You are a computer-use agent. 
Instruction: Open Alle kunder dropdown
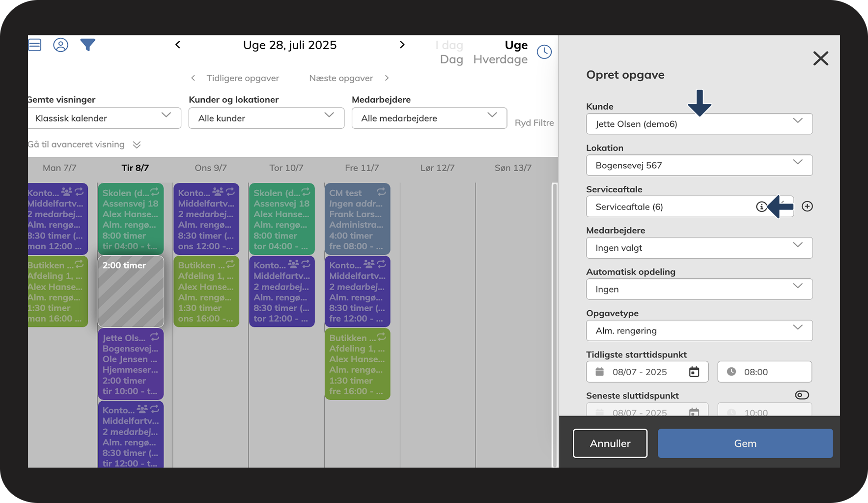point(266,118)
